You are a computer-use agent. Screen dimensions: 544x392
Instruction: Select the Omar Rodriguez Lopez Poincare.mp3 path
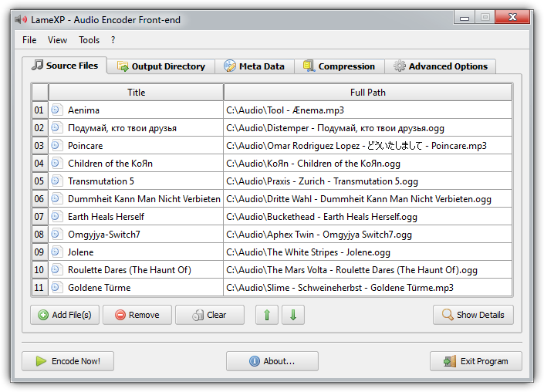pyautogui.click(x=356, y=146)
